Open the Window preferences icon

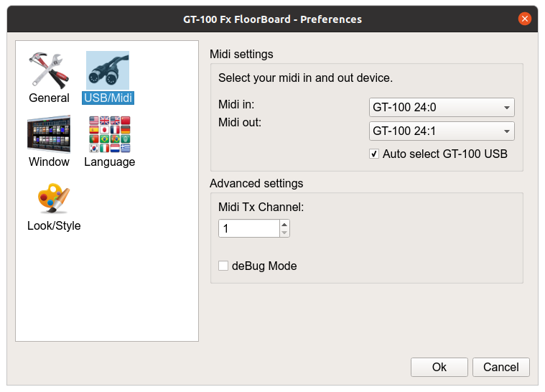pos(49,134)
